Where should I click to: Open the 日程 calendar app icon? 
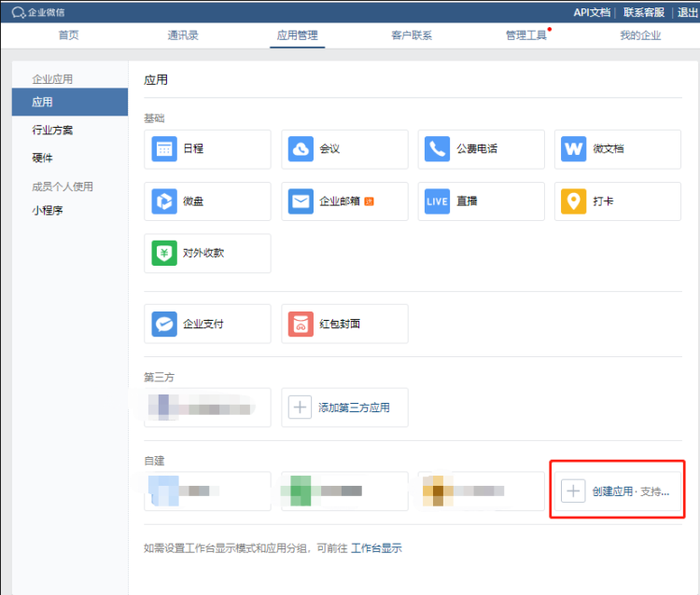click(165, 149)
